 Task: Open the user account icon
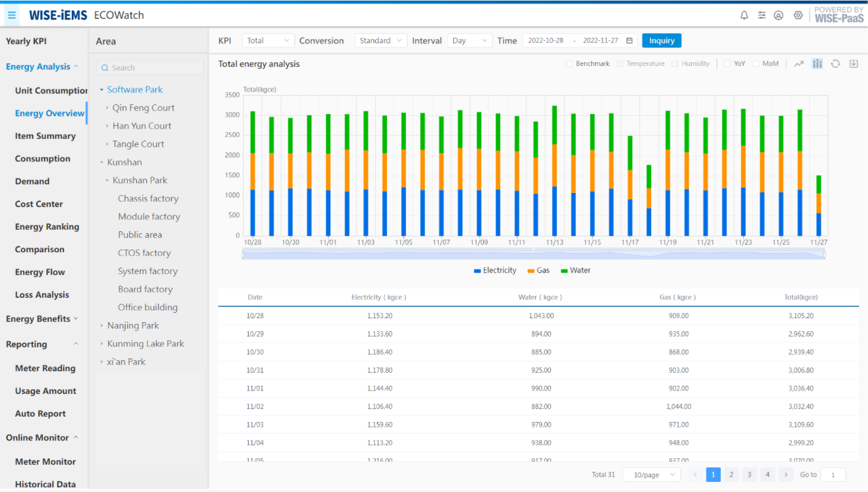pos(778,15)
